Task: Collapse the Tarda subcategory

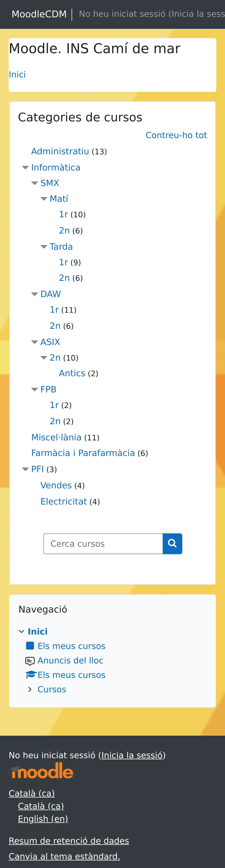Action: pos(44,247)
